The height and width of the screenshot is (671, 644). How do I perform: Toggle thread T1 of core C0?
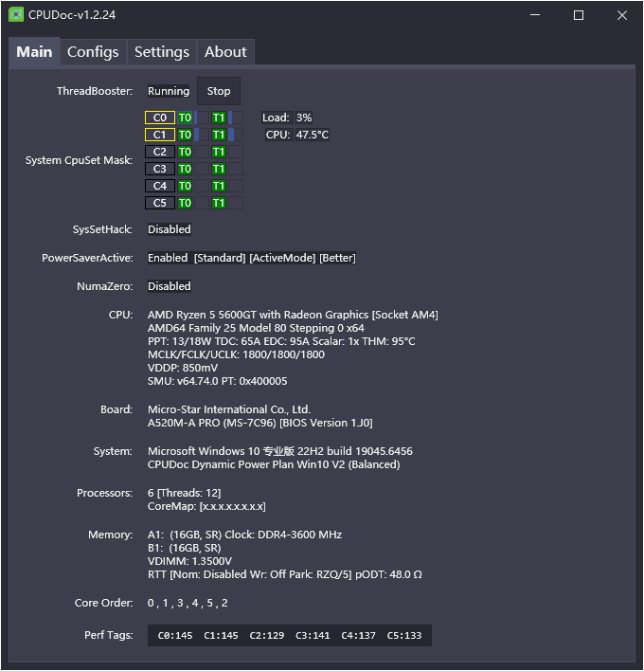click(x=219, y=118)
